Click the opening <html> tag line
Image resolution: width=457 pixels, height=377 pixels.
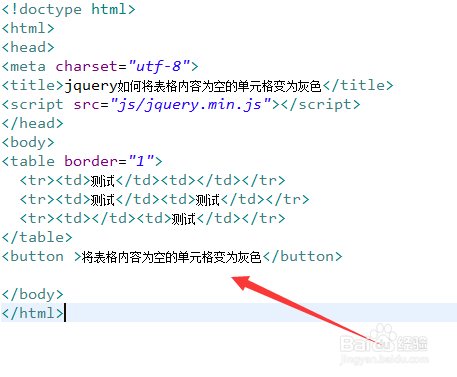28,28
